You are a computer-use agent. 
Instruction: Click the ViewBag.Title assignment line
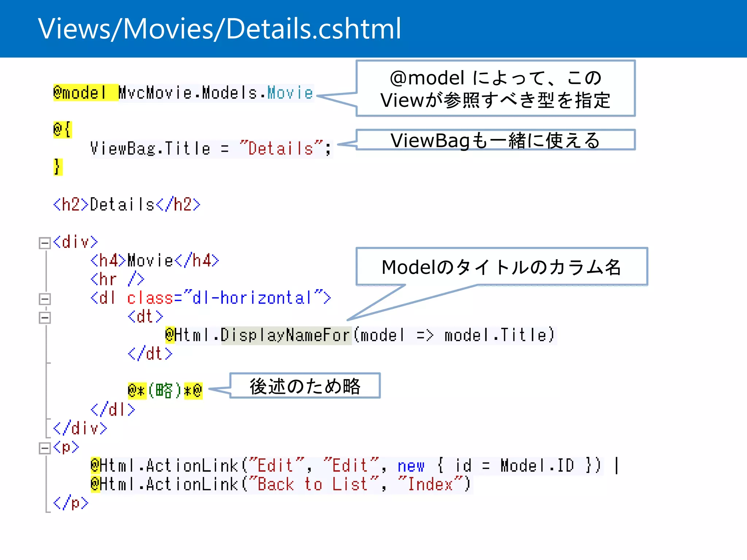(211, 149)
